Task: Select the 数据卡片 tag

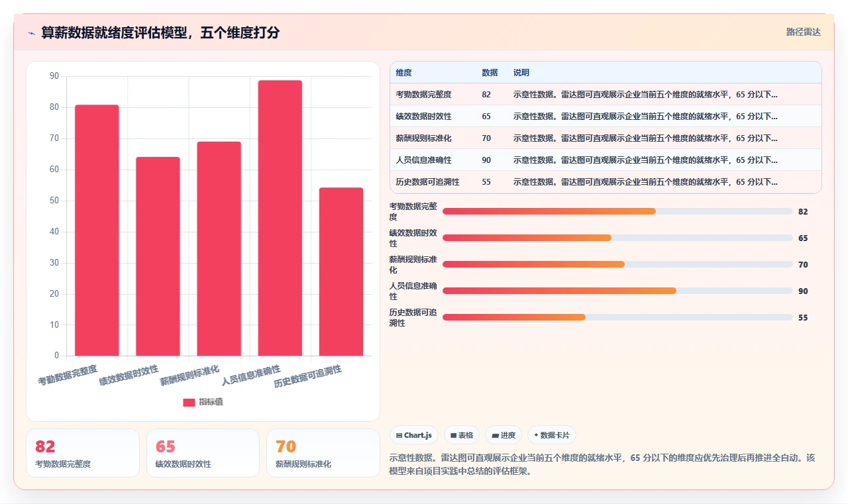Action: point(552,435)
